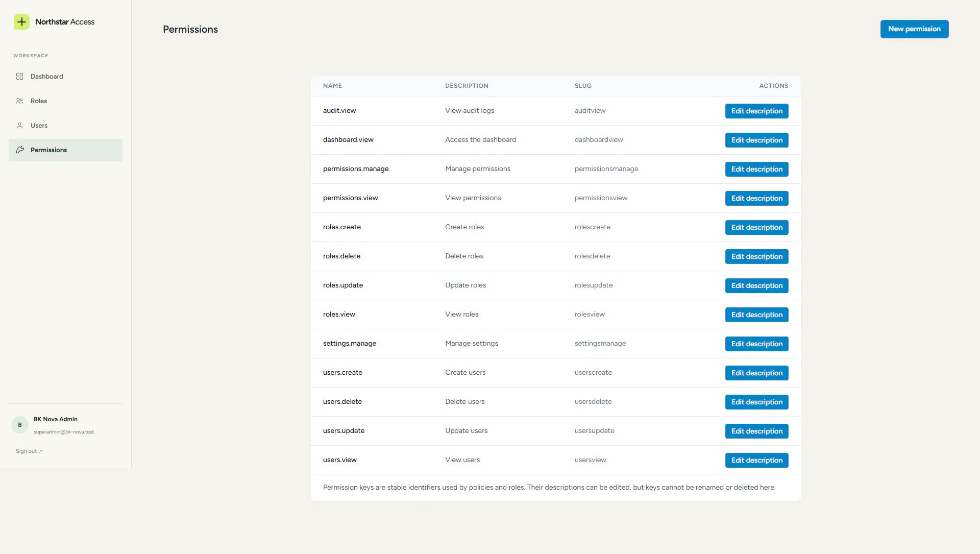Click the Users person icon

20,126
